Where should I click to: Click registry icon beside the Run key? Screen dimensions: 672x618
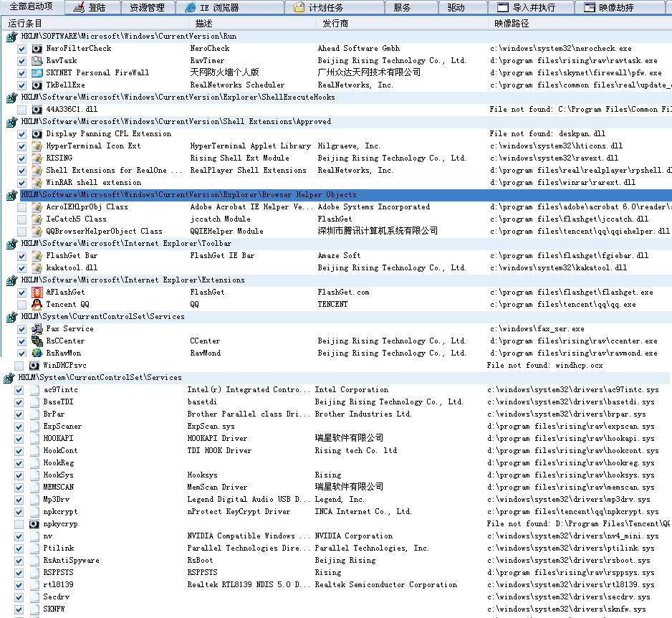[12, 37]
